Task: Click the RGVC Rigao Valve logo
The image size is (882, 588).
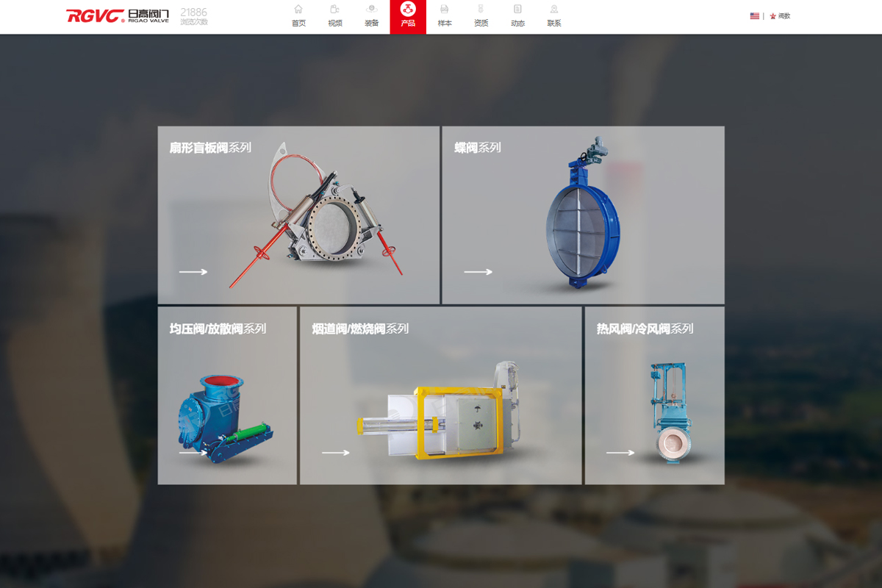Action: 118,16
